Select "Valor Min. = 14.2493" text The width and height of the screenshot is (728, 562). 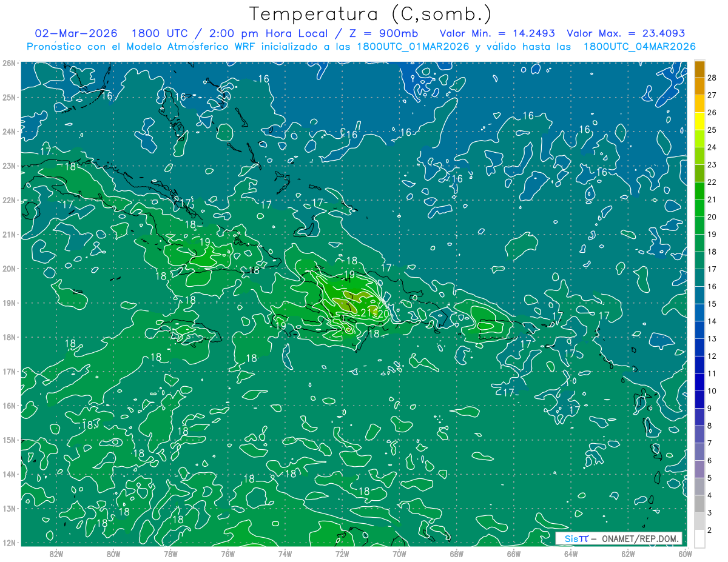[x=497, y=33]
